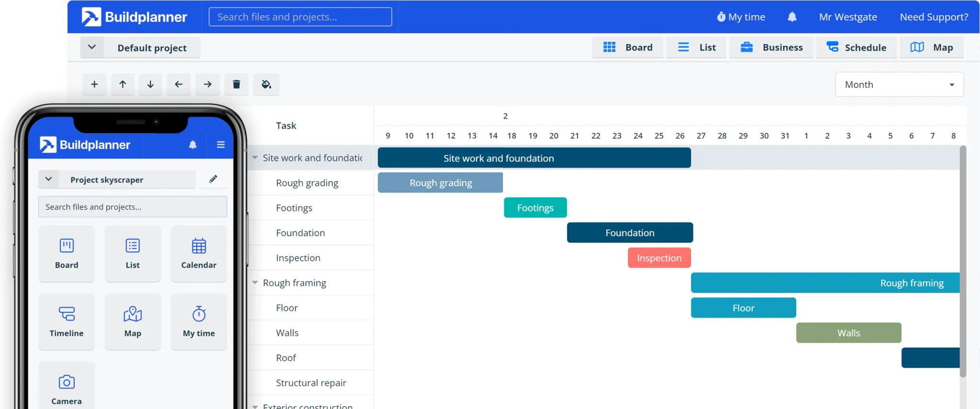Select Rough grading task row

tap(311, 182)
